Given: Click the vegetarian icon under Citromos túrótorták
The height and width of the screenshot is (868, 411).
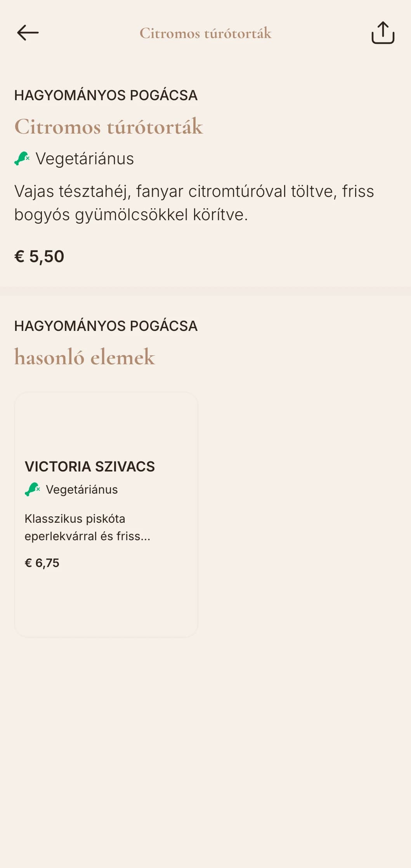Looking at the screenshot, I should [22, 158].
